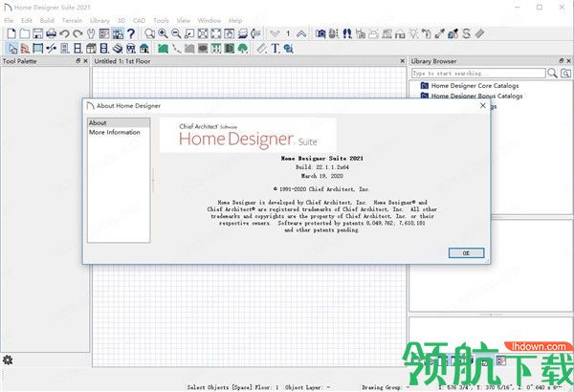The width and height of the screenshot is (574, 392).
Task: Open Preferences via the wrench icon
Action: click(91, 33)
